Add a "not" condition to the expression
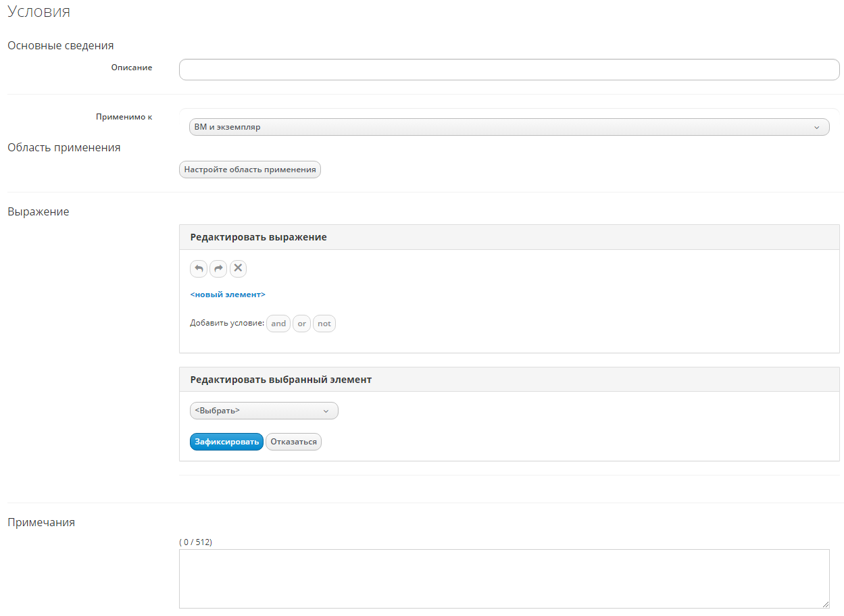Viewport: 844px width, 616px height. (324, 324)
